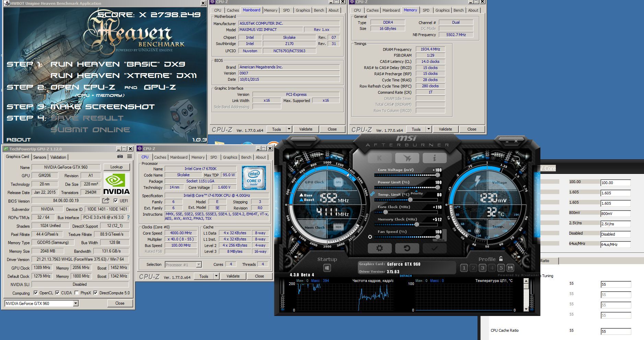Open About tab in CPU-Z Memory window
644x340 pixels.
(x=473, y=10)
